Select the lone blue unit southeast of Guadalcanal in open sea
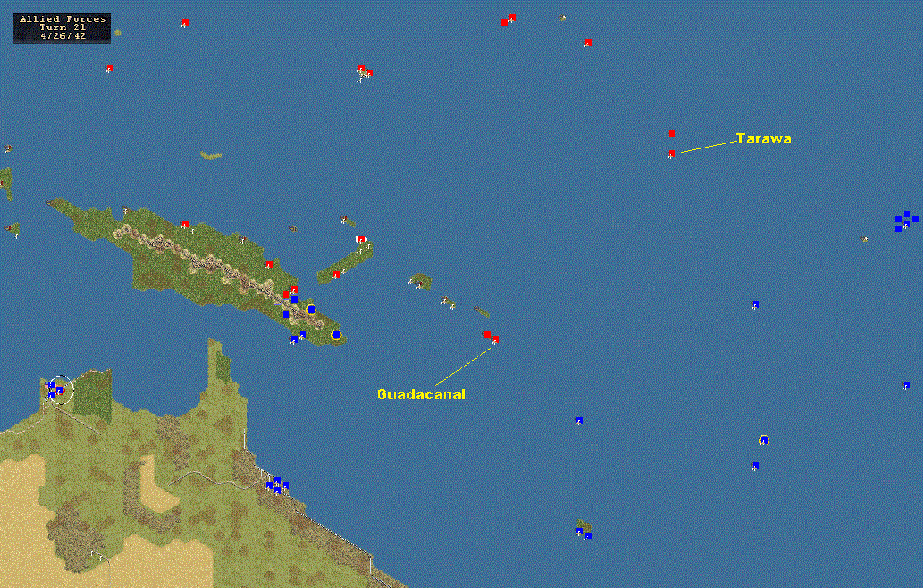The image size is (923, 588). pyautogui.click(x=579, y=420)
